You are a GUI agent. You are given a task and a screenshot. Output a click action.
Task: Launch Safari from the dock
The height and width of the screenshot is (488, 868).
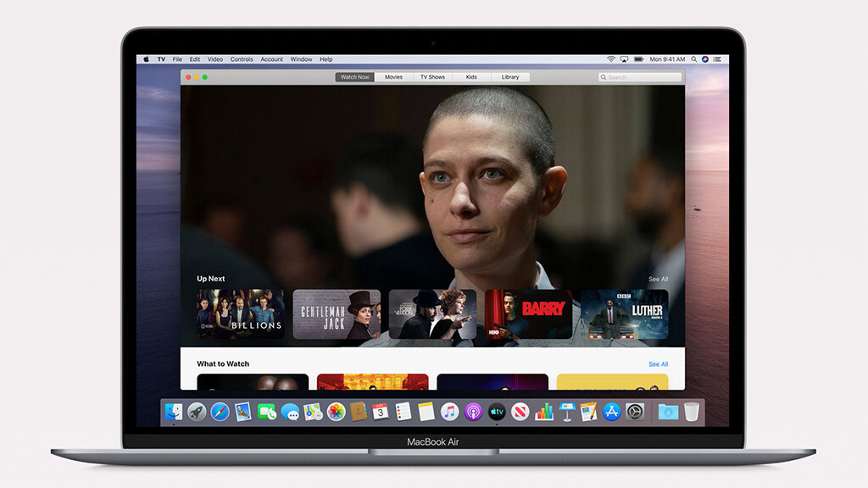(220, 412)
